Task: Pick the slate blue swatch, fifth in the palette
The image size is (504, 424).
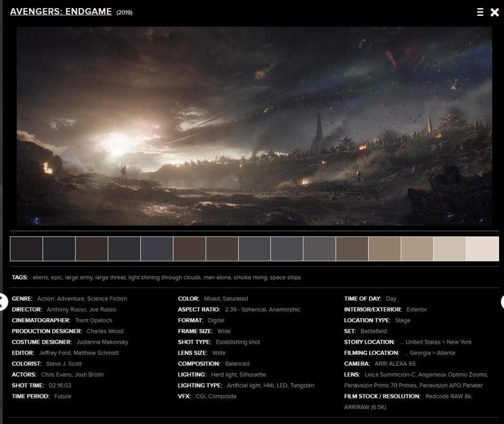Action: pos(157,248)
